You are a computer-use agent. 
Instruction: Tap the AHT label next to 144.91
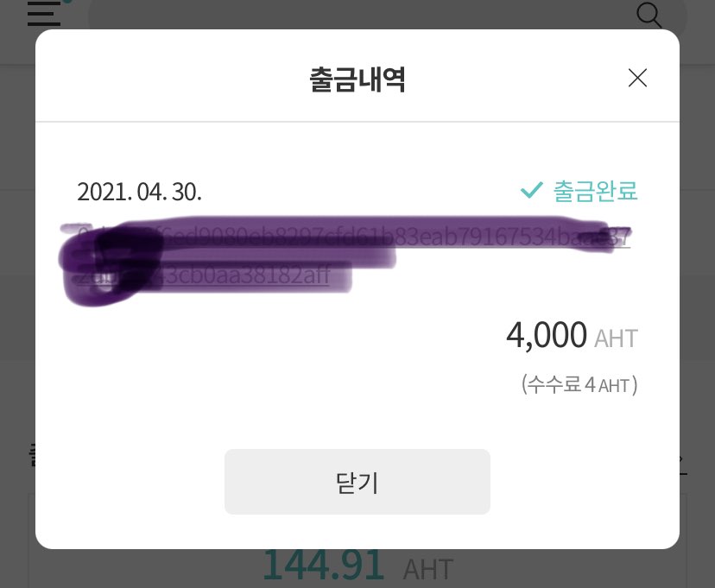pos(427,568)
